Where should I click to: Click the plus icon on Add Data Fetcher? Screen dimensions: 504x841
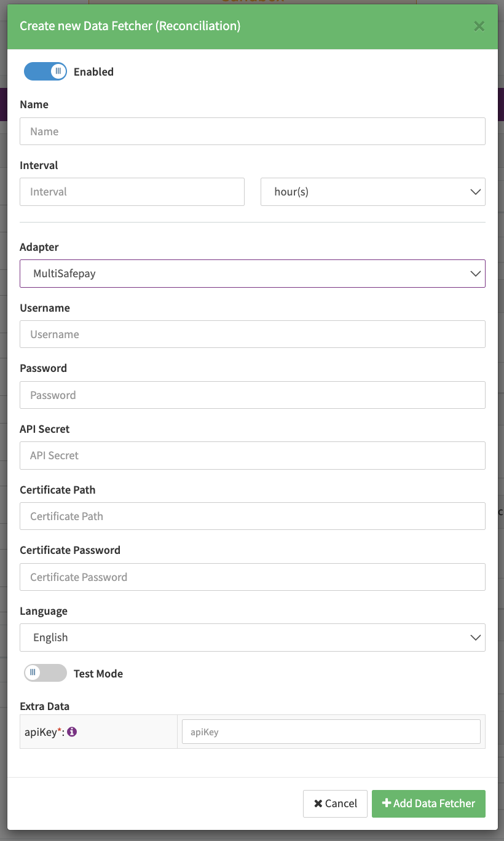[x=387, y=803]
